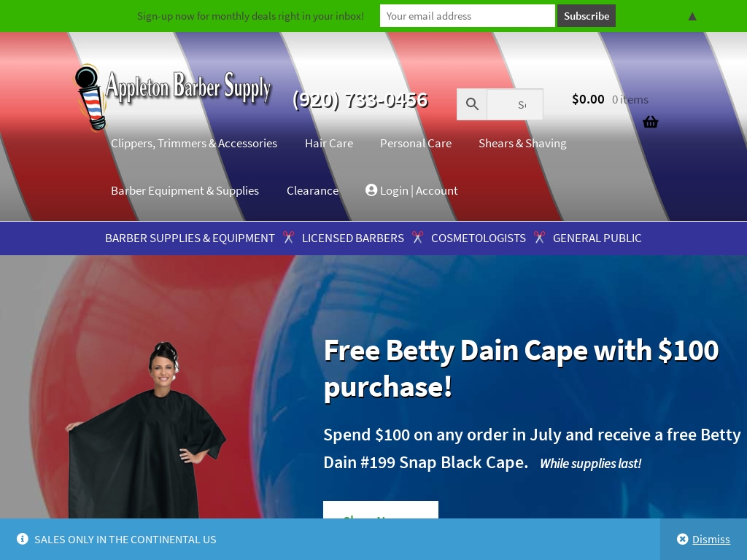
Task: Go to the Clearance page
Action: [x=312, y=190]
